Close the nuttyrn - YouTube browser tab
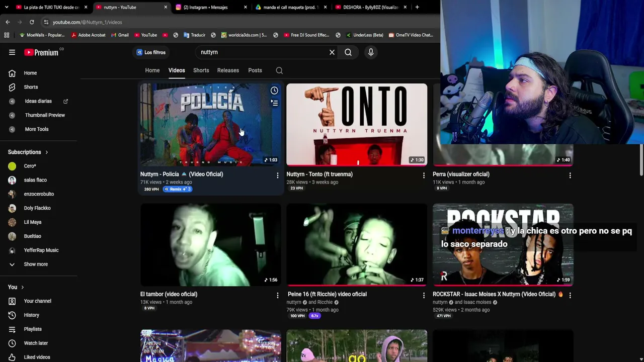644x362 pixels. coord(166,7)
